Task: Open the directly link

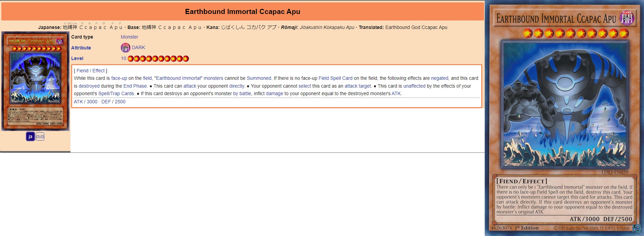Action: coord(237,86)
